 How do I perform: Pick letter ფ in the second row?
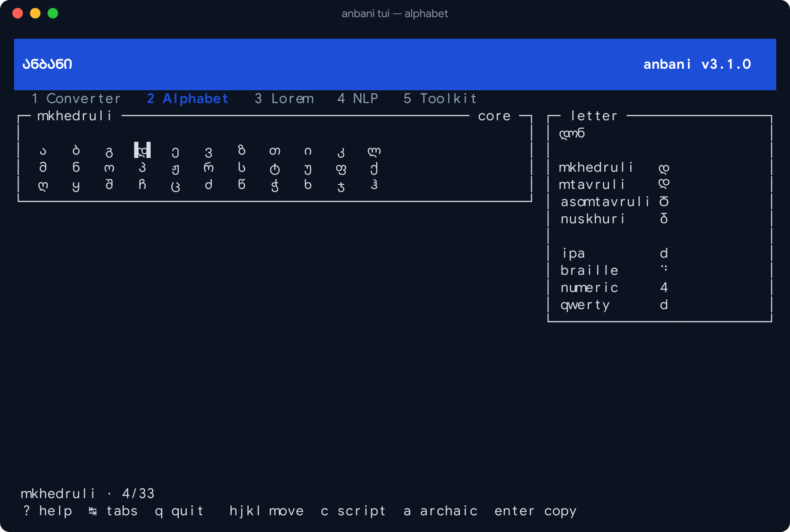pyautogui.click(x=341, y=169)
